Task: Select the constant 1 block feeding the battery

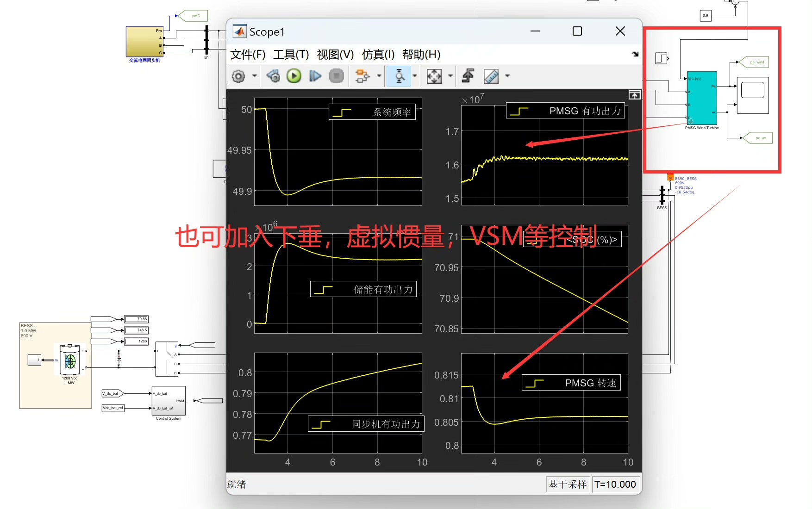Action: [35, 360]
